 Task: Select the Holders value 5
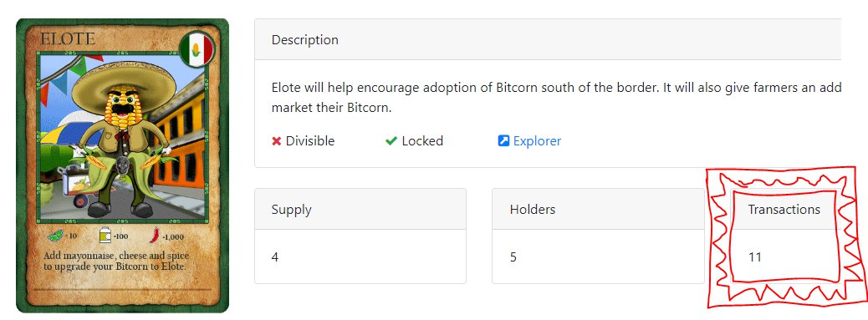coord(513,257)
